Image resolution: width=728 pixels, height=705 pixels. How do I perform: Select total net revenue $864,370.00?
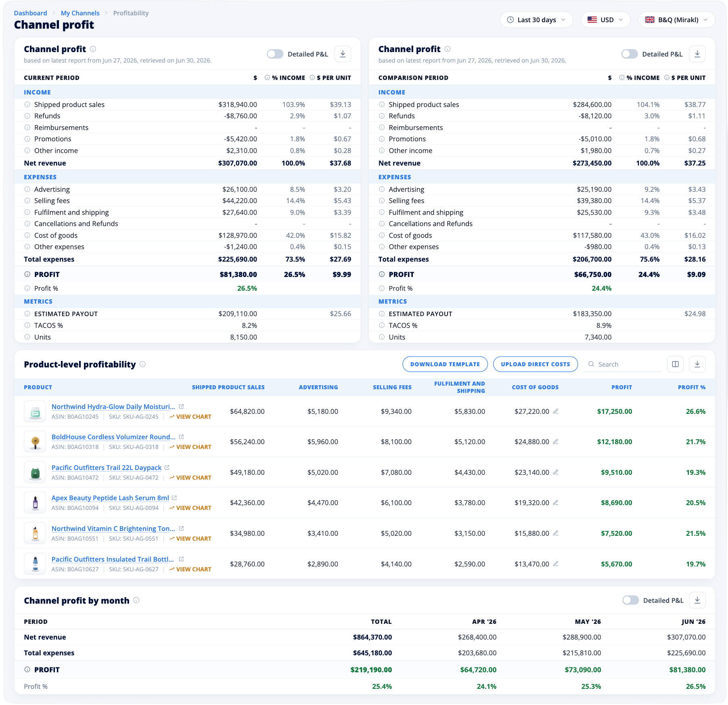point(372,637)
